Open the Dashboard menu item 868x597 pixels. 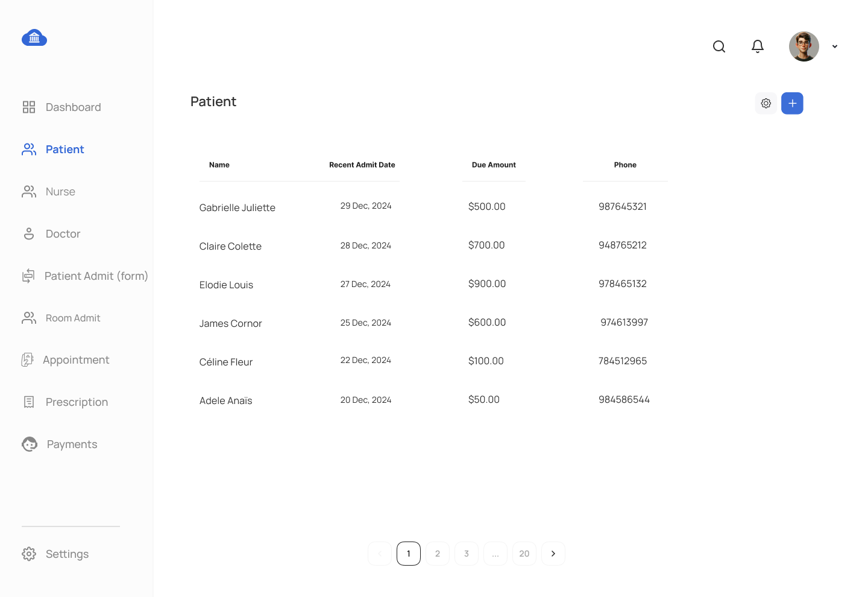tap(61, 107)
